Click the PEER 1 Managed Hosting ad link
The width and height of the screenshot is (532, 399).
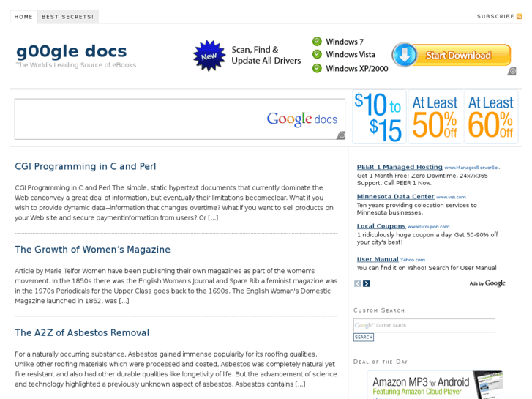tap(400, 167)
